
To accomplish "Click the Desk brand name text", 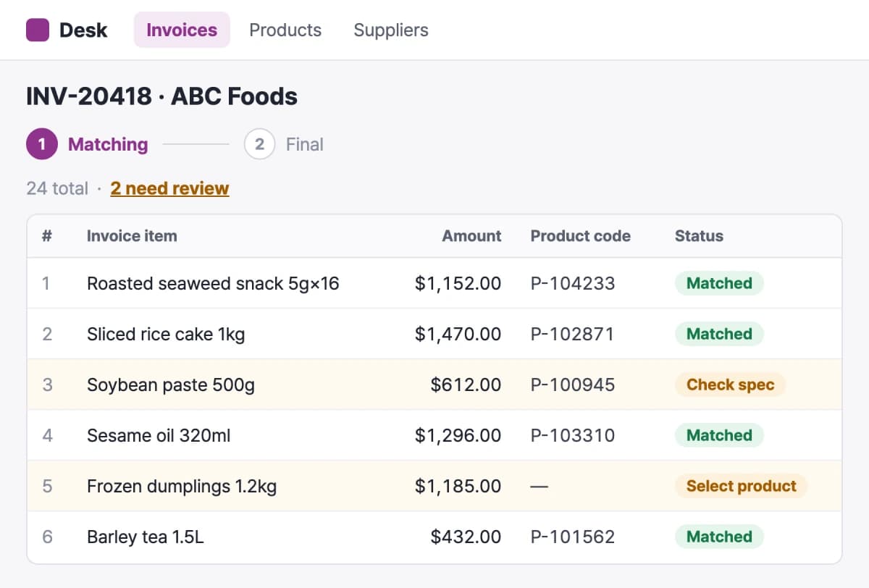I will tap(83, 30).
